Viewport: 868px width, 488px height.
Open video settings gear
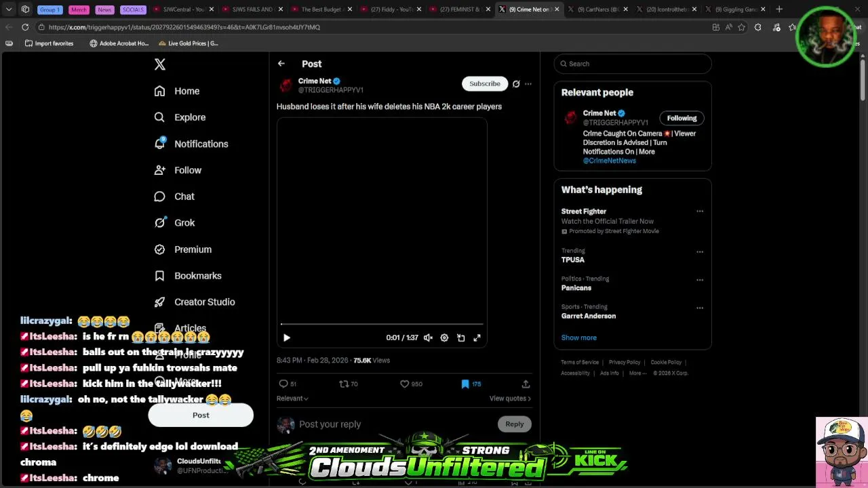click(x=444, y=338)
